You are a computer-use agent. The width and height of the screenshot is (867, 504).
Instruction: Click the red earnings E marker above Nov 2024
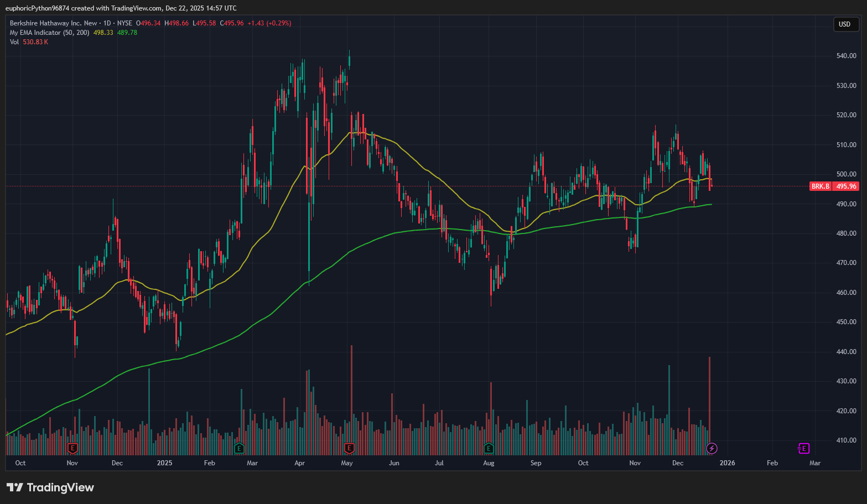click(72, 448)
